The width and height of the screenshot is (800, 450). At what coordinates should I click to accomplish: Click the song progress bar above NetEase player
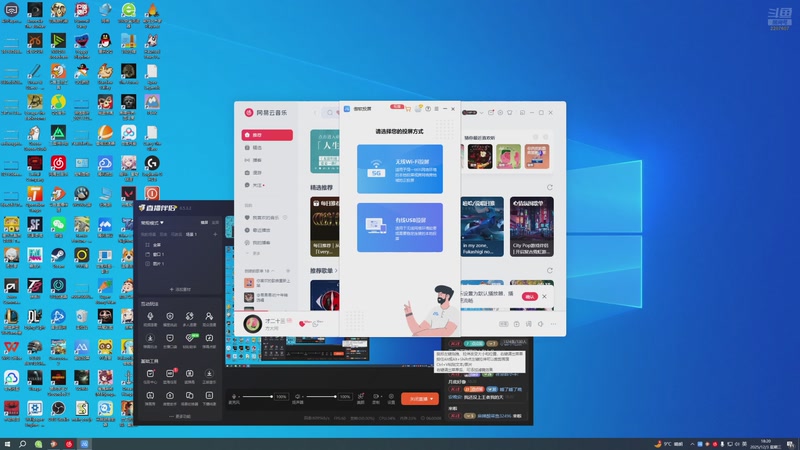coord(399,311)
